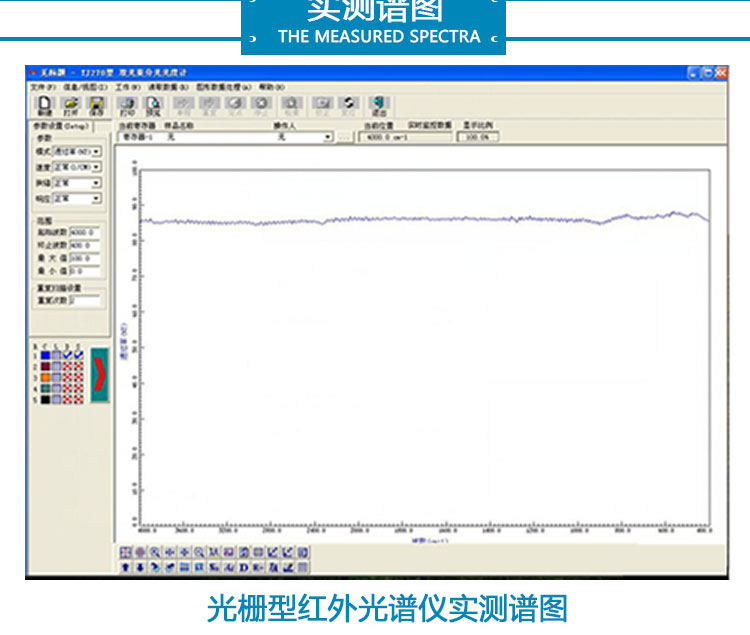
Task: Click the ellipsis button beside register dropdown
Action: coord(345,137)
